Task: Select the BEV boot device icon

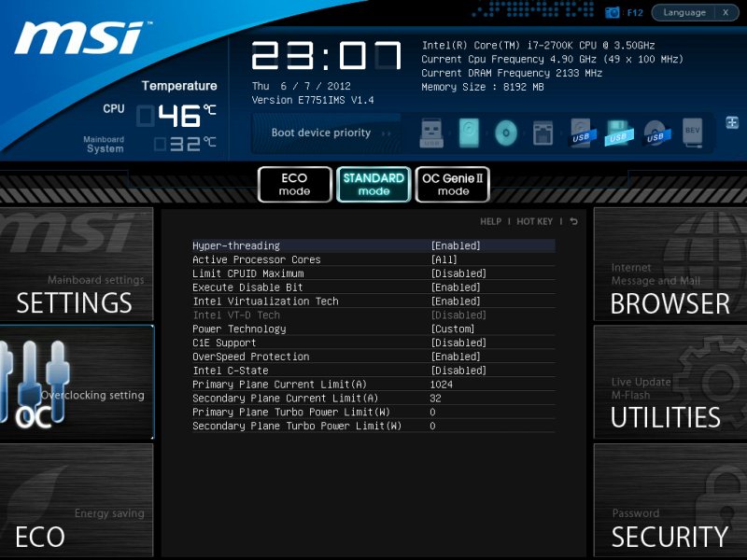Action: coord(692,132)
